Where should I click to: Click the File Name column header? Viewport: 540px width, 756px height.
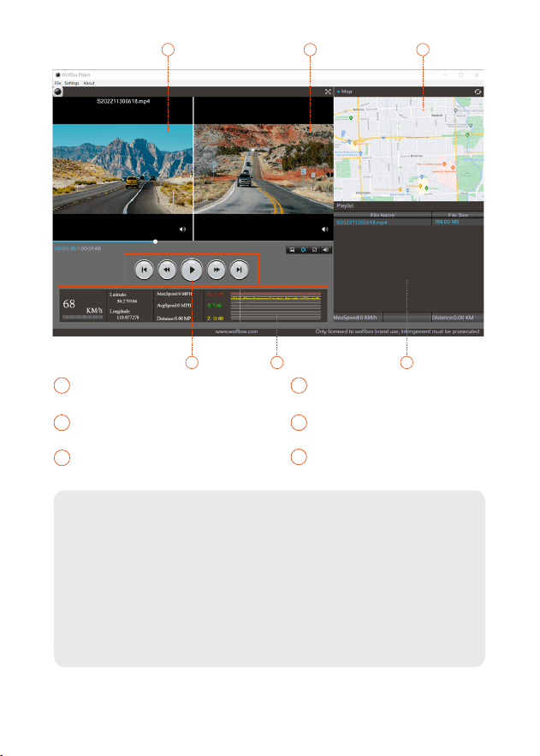[383, 215]
